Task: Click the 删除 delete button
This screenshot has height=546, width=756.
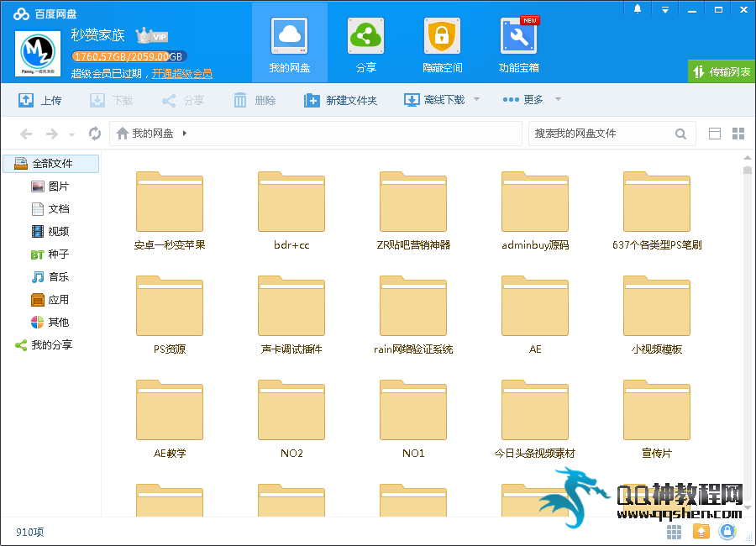Action: tap(255, 100)
